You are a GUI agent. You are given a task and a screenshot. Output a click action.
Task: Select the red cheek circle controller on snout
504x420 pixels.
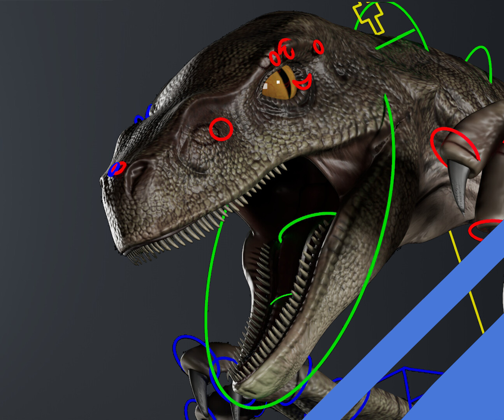pyautogui.click(x=220, y=128)
